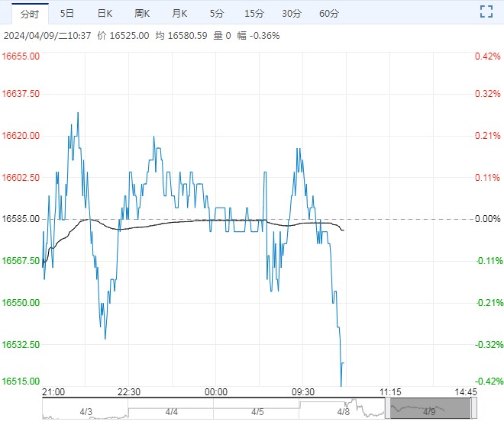Click the right range slider handle

click(473, 408)
